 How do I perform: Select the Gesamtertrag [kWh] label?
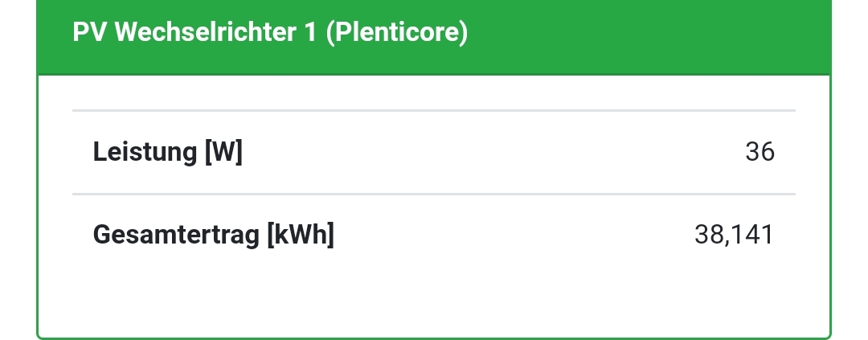click(213, 236)
